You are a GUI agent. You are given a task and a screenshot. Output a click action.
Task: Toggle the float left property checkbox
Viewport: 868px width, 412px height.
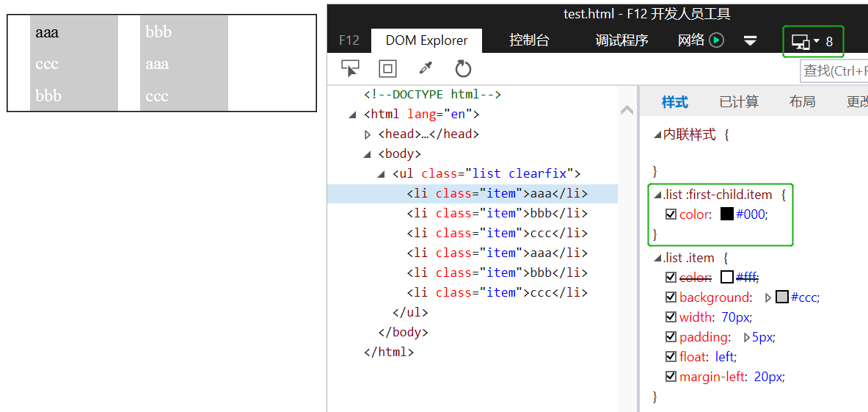(x=671, y=356)
